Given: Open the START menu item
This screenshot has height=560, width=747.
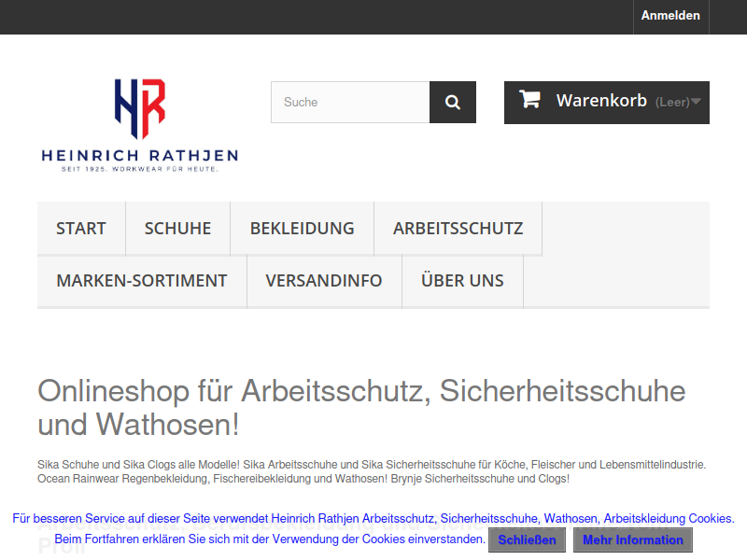Looking at the screenshot, I should pyautogui.click(x=81, y=229).
